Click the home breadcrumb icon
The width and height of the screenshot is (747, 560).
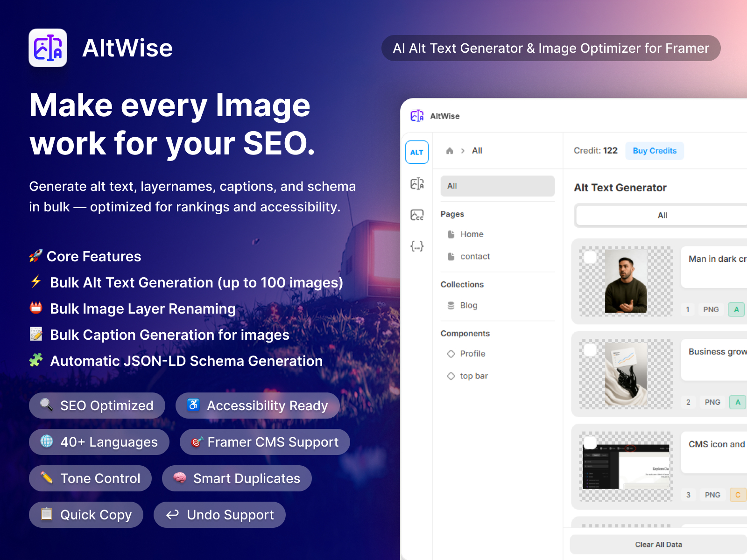450,151
